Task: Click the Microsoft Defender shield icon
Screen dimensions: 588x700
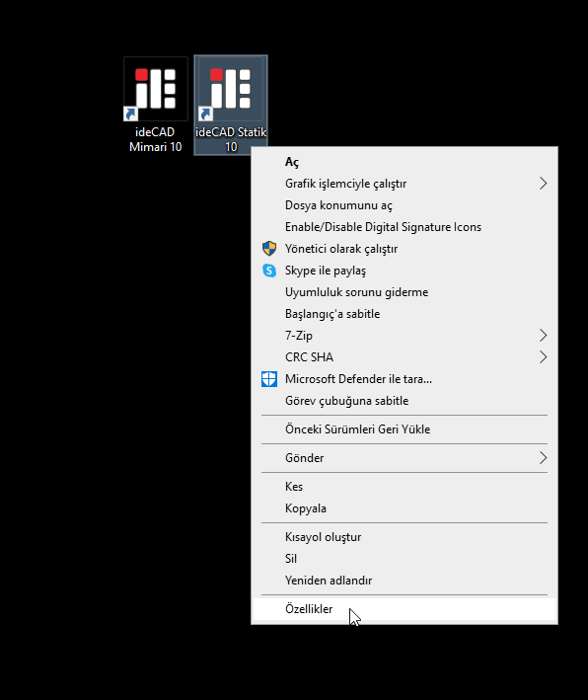Action: tap(269, 379)
